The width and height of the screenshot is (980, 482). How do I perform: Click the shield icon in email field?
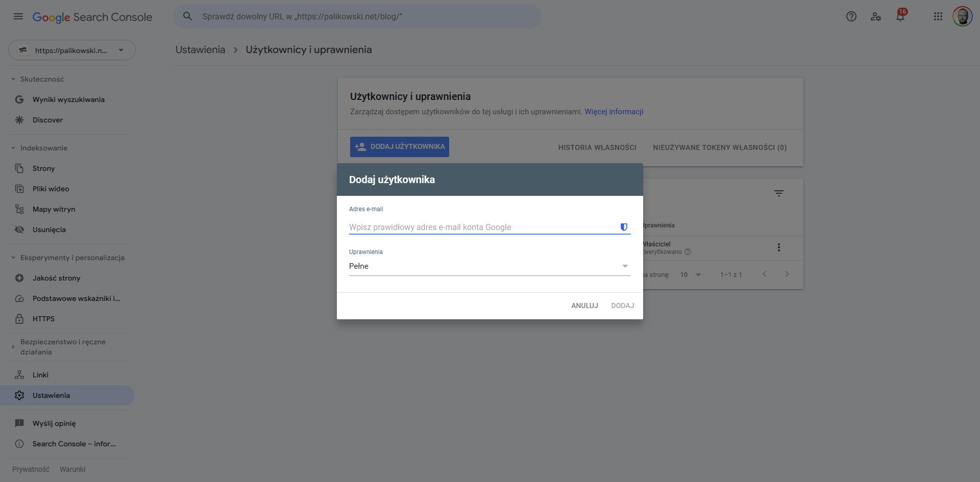point(623,227)
